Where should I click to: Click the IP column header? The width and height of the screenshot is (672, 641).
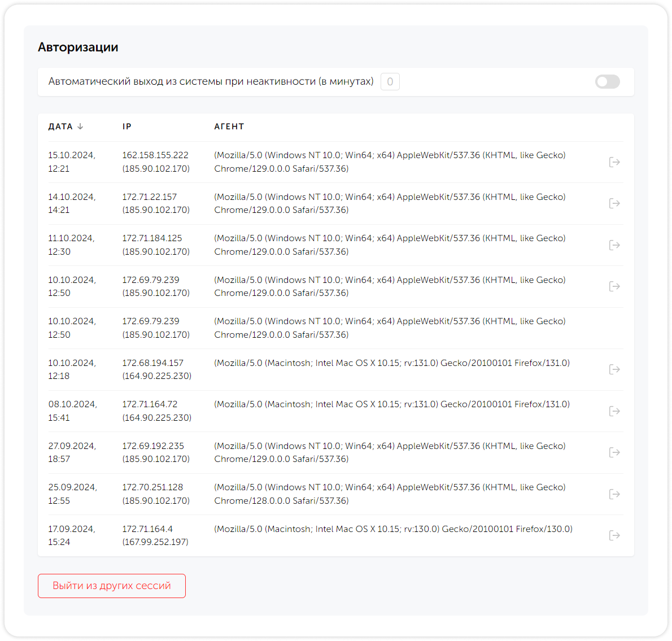pos(127,127)
